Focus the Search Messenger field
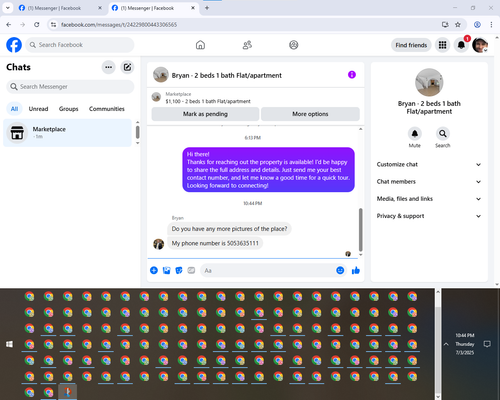500x400 pixels. coord(70,87)
